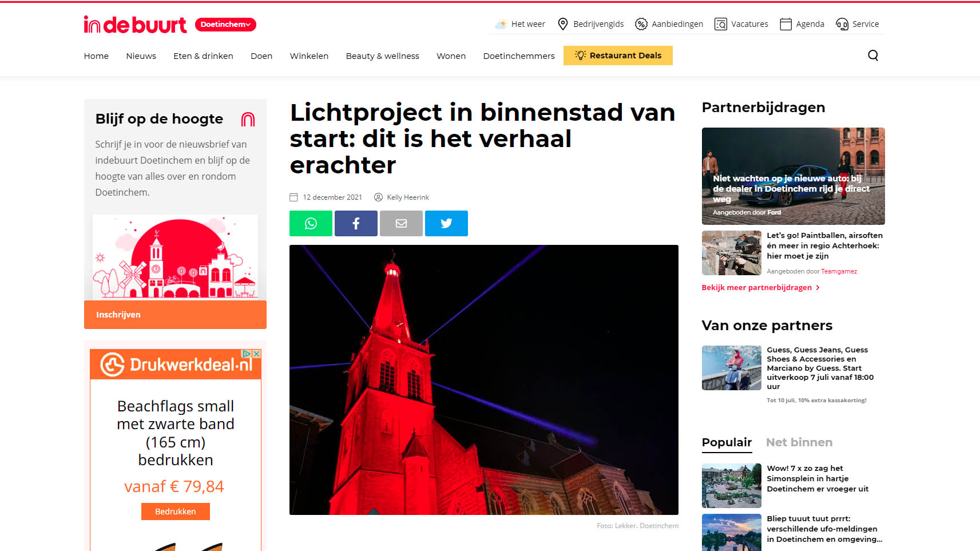Expand the Doetinchem city dropdown
This screenshot has width=980, height=551.
[225, 25]
